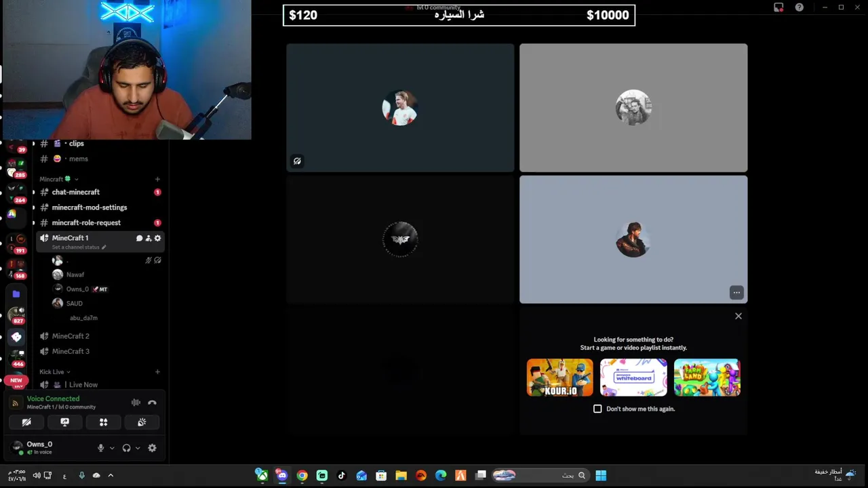Screen dimensions: 868x488
Task: Open Discord help question mark
Action: tap(800, 7)
